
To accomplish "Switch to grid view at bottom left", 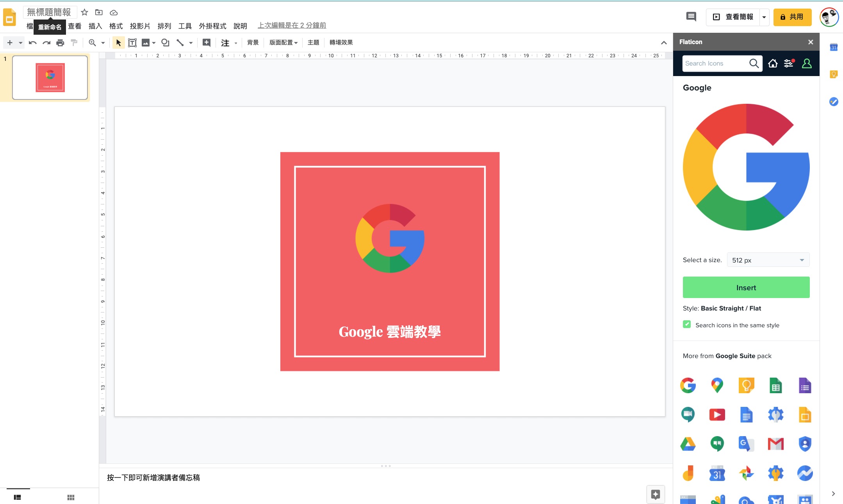I will (x=71, y=497).
